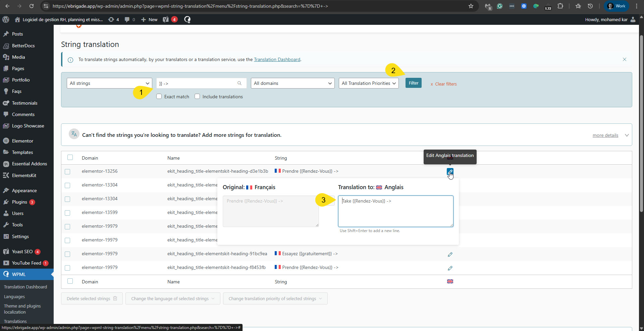Open the Elementor menu in the sidebar
644x331 pixels.
[x=22, y=141]
